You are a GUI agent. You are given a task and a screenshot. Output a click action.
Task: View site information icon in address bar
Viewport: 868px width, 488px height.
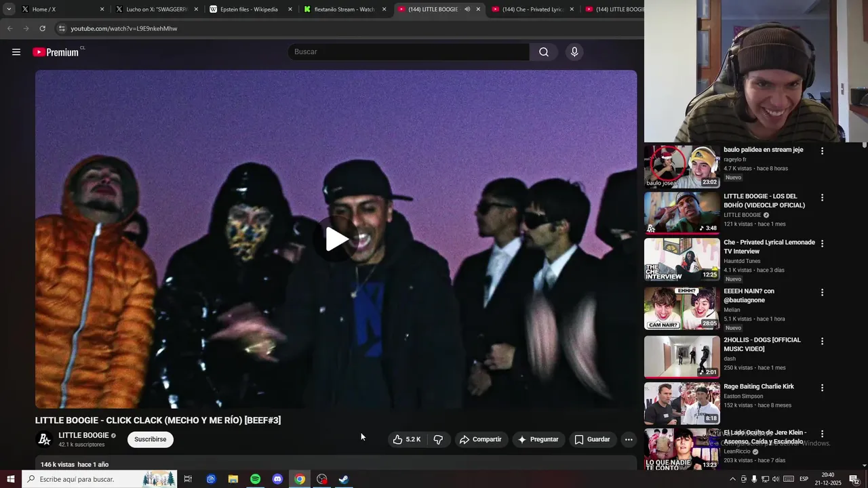pos(62,28)
